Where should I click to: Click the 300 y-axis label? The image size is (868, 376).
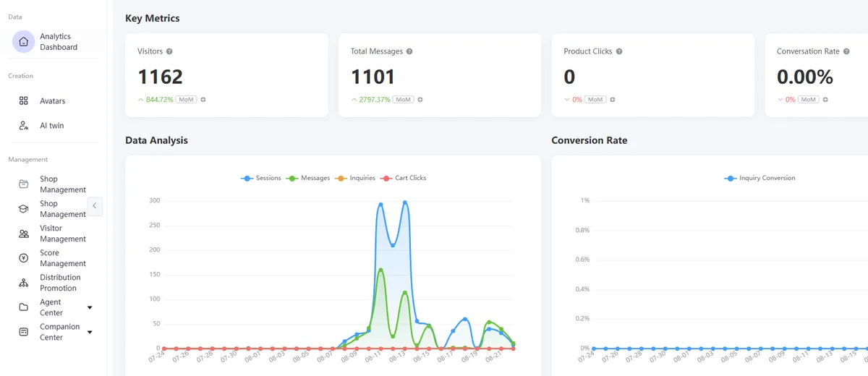(155, 200)
